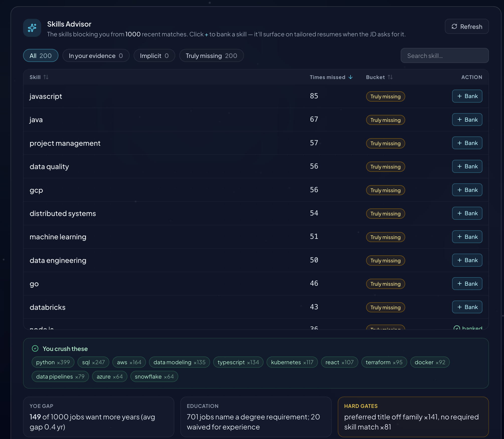This screenshot has width=504, height=439.
Task: Sort by the Skill column header
Action: coord(39,77)
